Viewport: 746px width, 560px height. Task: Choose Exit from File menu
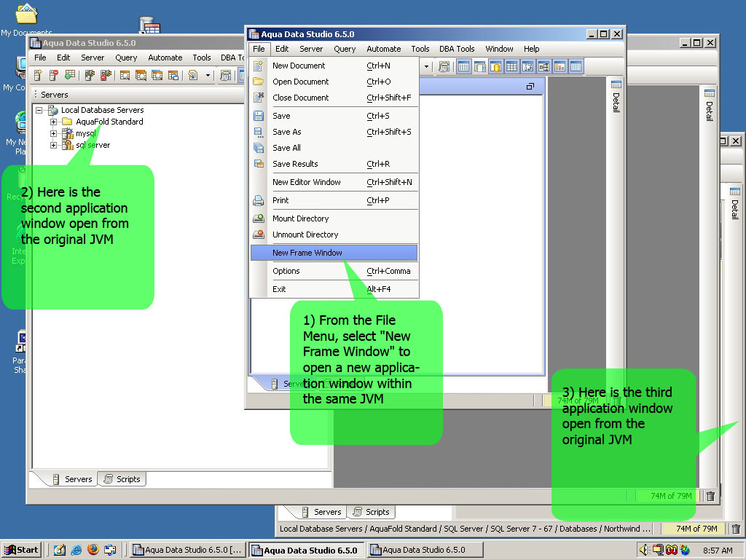click(x=334, y=289)
